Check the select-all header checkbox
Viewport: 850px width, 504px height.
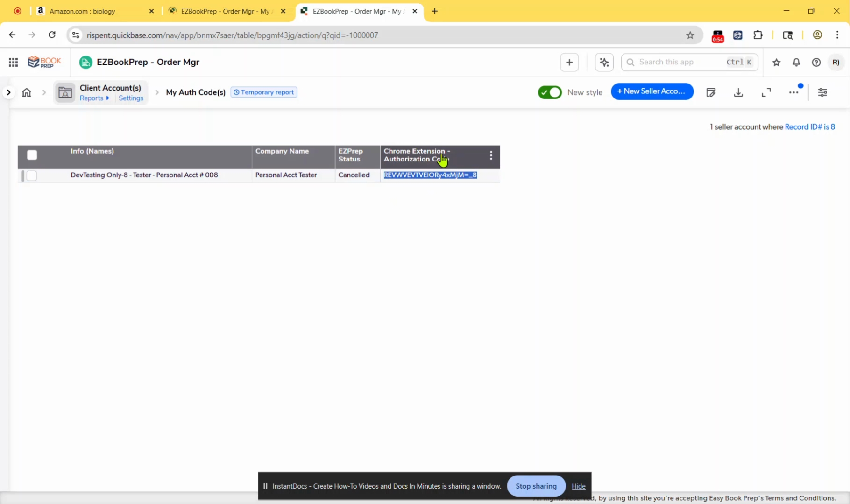point(32,155)
